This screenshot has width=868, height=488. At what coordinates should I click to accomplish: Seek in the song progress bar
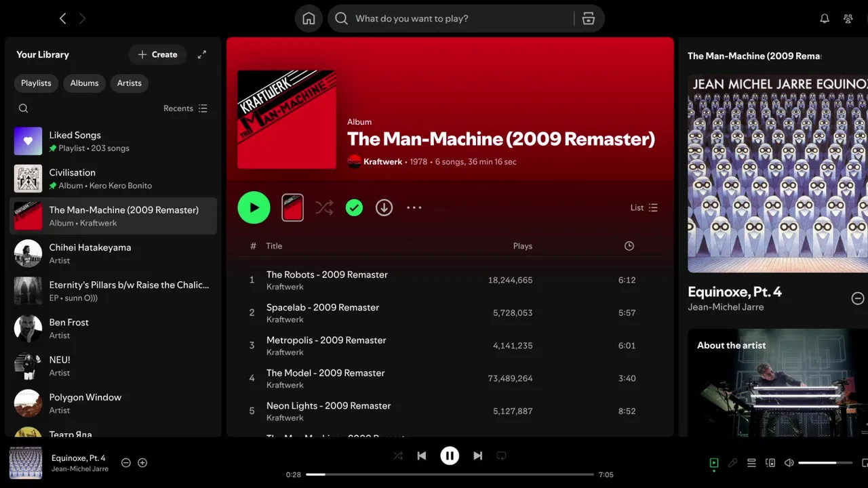pos(450,474)
